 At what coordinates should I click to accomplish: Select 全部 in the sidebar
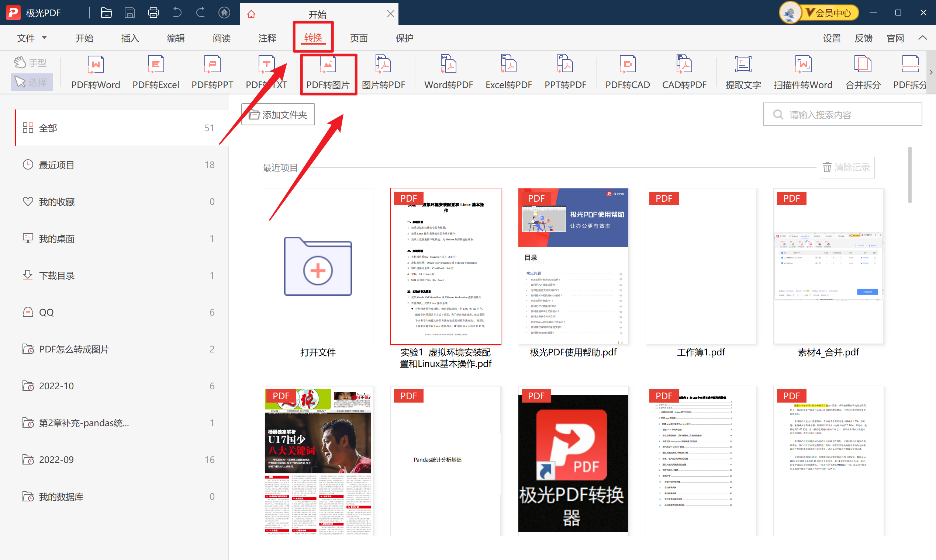122,128
